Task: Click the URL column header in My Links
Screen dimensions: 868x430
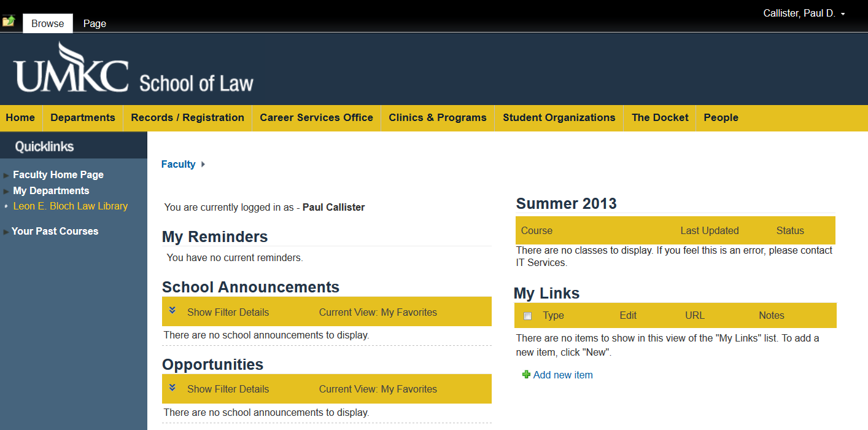Action: click(695, 315)
